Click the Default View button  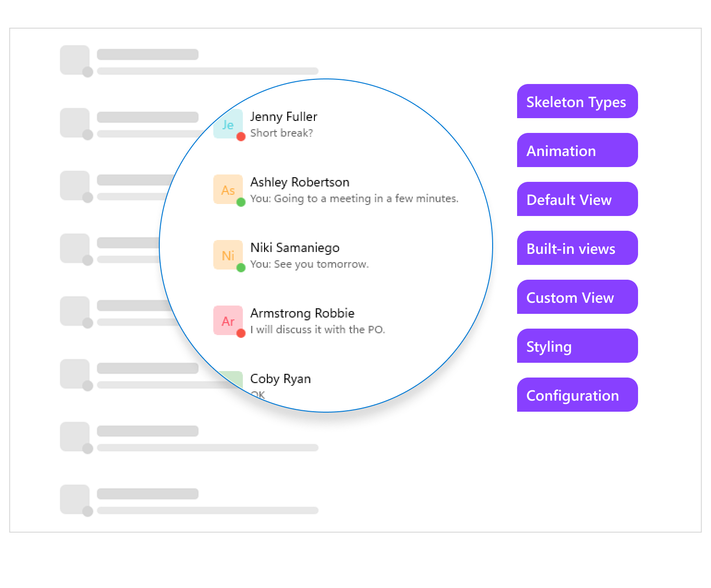[577, 199]
